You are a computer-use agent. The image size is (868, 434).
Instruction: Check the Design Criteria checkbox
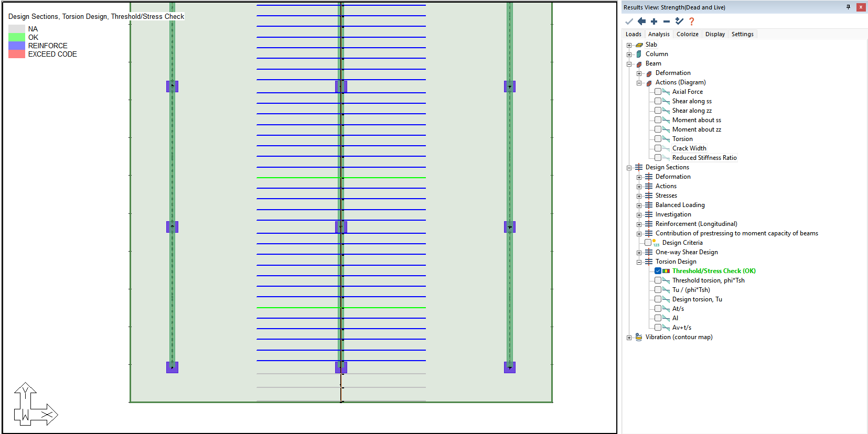(648, 243)
